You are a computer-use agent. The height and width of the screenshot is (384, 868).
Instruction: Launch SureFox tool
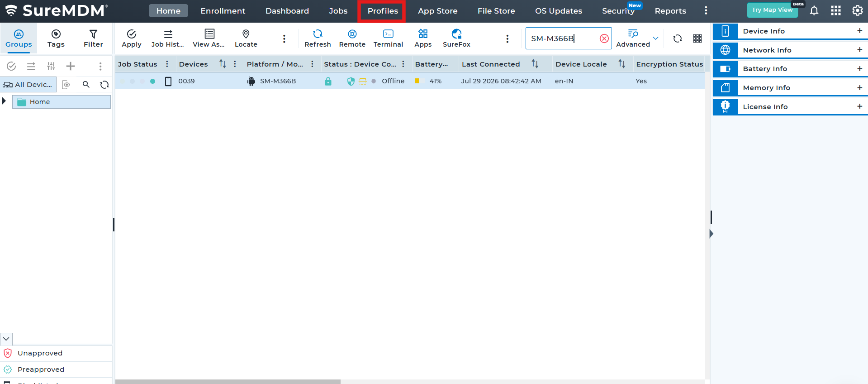click(x=456, y=38)
